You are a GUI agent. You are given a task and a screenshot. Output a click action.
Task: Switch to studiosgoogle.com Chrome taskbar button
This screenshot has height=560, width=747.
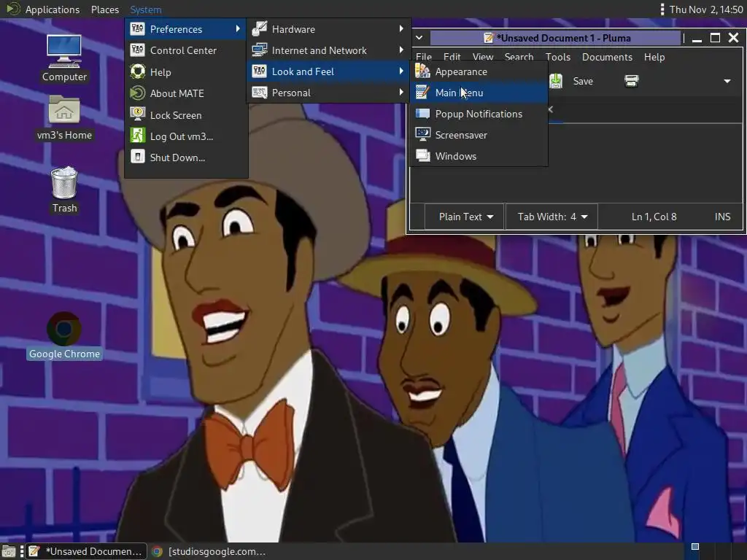209,551
